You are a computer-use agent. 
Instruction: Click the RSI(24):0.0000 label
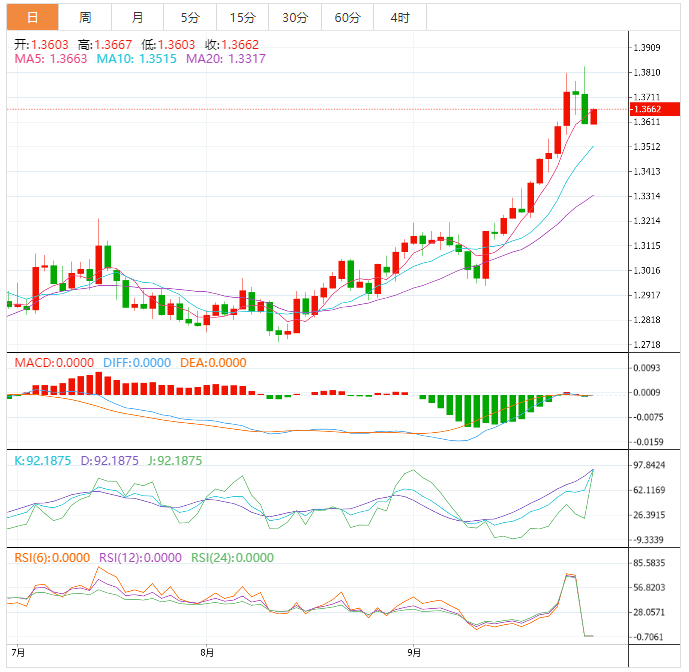click(x=232, y=558)
